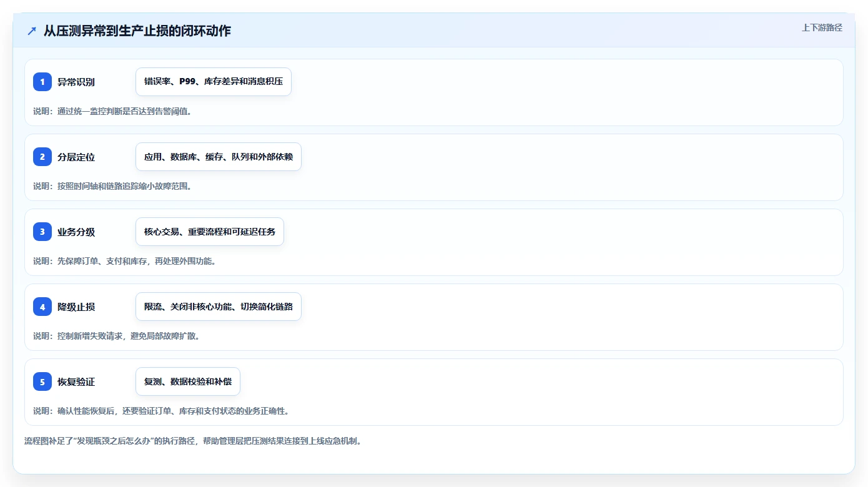
Task: Select step number 3 badge
Action: (42, 232)
